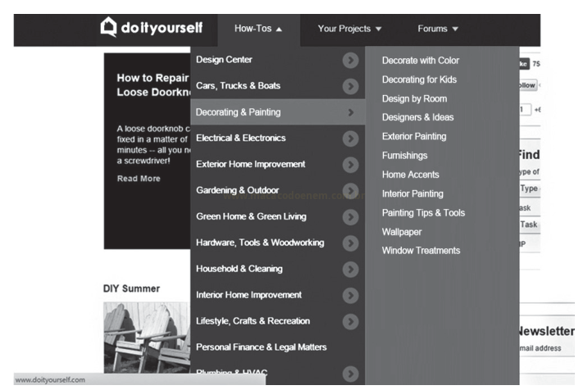Viewport: 588px width, 390px height.
Task: Open Window Treatments link
Action: 421,251
